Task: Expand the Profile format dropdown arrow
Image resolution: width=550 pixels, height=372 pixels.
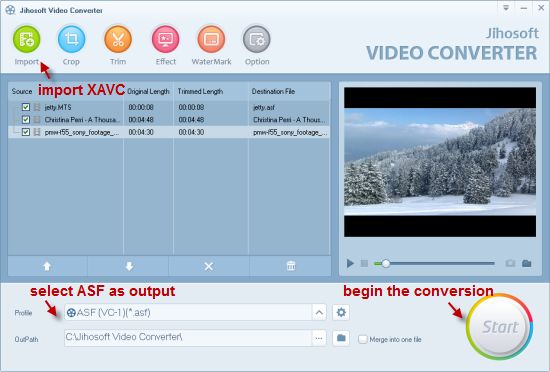Action: (319, 312)
